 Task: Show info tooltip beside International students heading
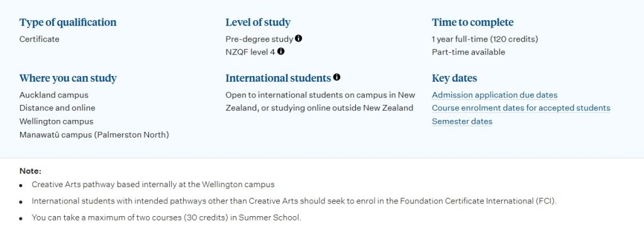click(337, 77)
